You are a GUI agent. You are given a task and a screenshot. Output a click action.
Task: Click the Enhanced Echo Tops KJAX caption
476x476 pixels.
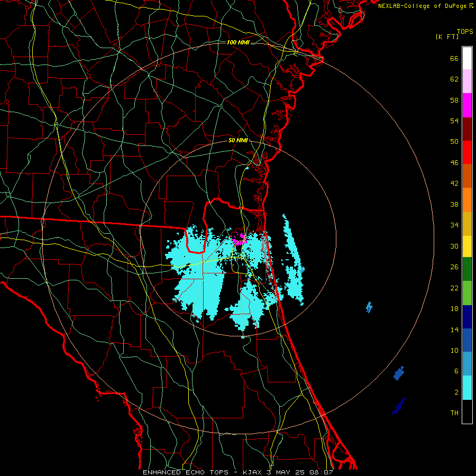click(x=238, y=472)
